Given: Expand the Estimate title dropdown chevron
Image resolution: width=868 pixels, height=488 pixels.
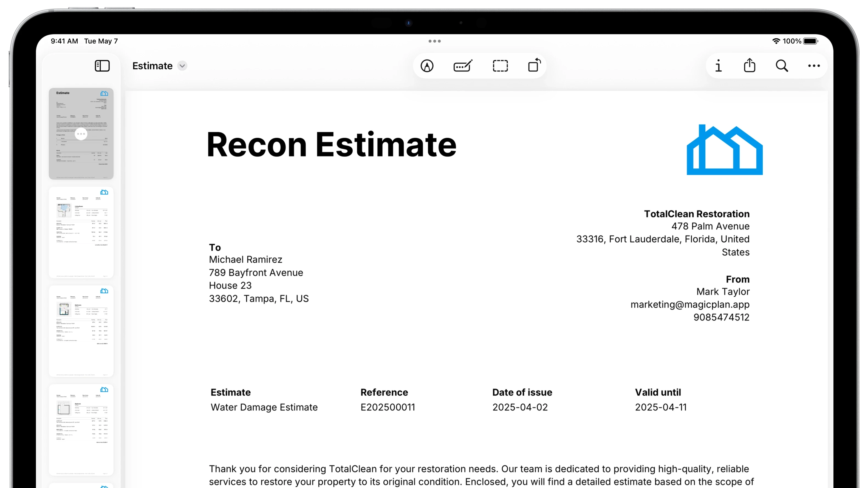Looking at the screenshot, I should click(182, 66).
